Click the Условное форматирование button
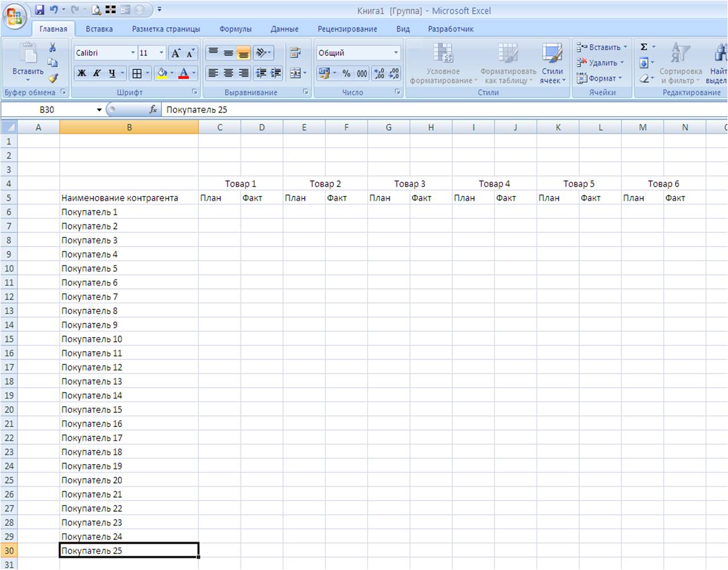Viewport: 728px width, 570px height. pyautogui.click(x=443, y=64)
